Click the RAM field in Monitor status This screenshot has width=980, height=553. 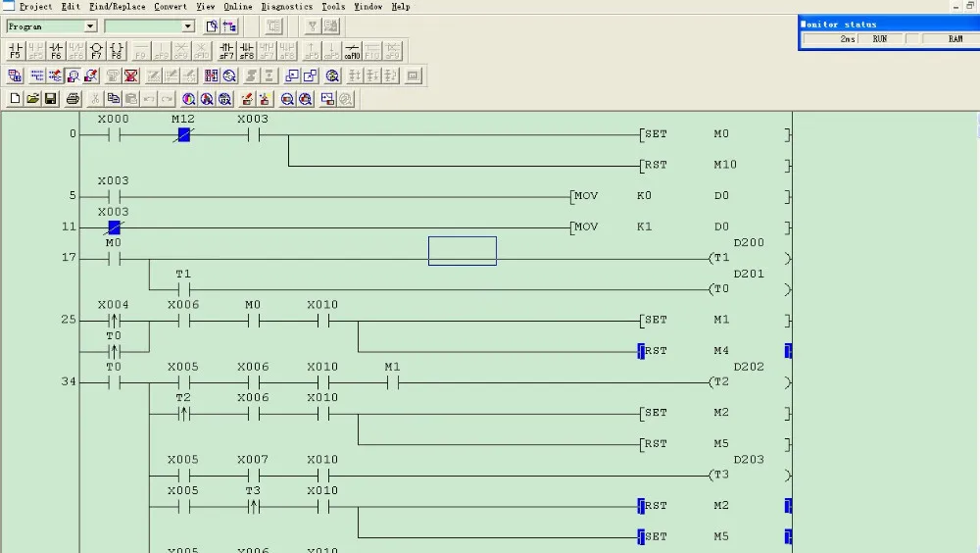point(955,39)
